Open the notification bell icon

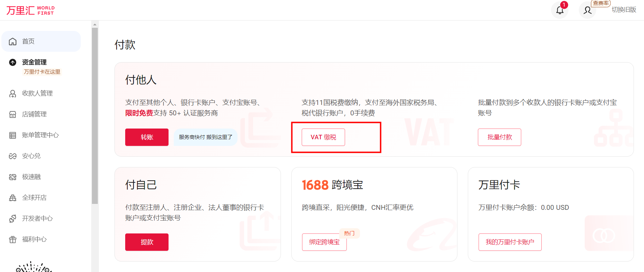point(560,10)
